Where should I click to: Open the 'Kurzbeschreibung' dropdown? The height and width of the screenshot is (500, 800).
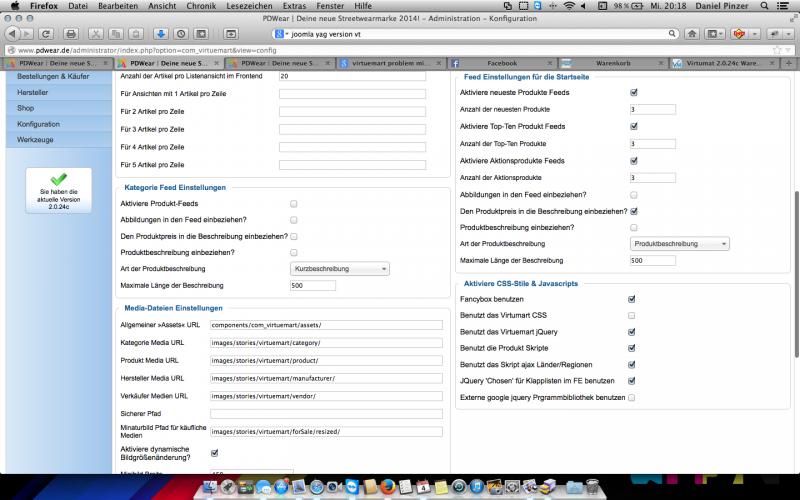click(x=340, y=268)
